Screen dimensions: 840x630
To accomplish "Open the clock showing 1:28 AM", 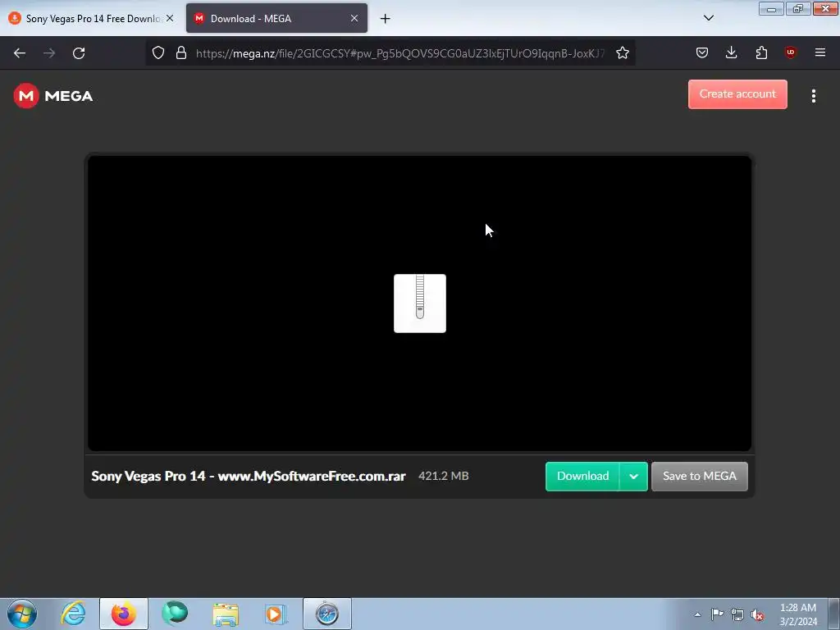I will [x=797, y=614].
